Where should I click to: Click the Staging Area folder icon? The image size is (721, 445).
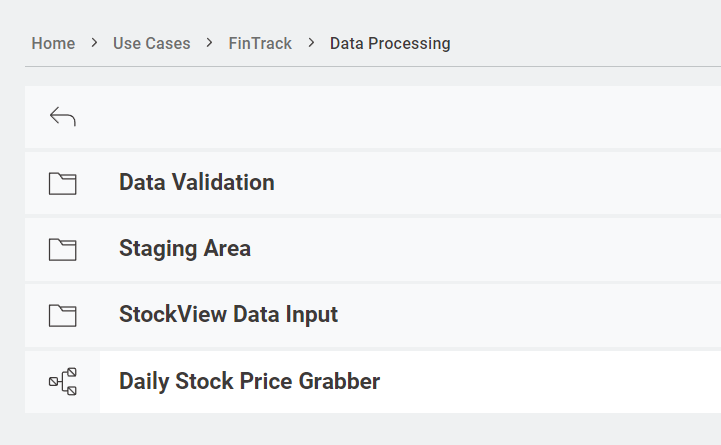[62, 249]
